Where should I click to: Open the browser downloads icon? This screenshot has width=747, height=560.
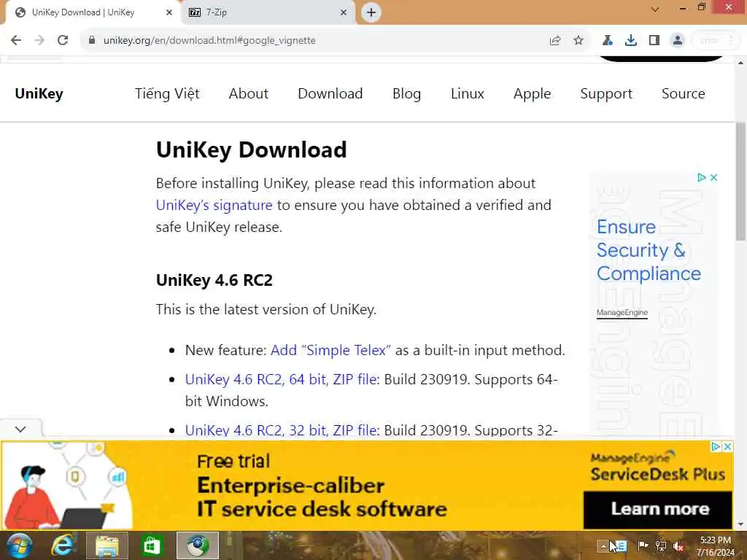tap(631, 41)
